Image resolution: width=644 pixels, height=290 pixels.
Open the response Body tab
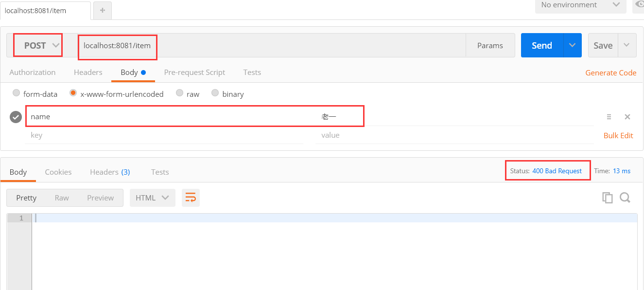[x=18, y=172]
